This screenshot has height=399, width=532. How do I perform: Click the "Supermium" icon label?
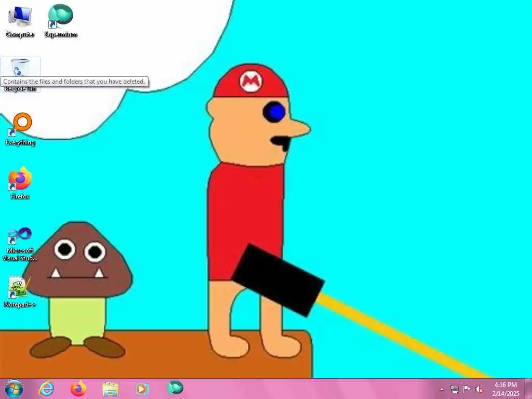pyautogui.click(x=61, y=35)
